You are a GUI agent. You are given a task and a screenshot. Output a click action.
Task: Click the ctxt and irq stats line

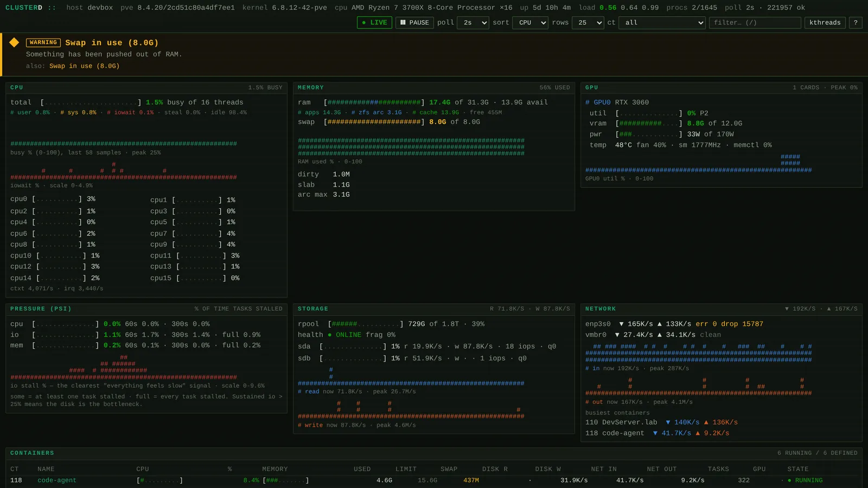tap(56, 288)
